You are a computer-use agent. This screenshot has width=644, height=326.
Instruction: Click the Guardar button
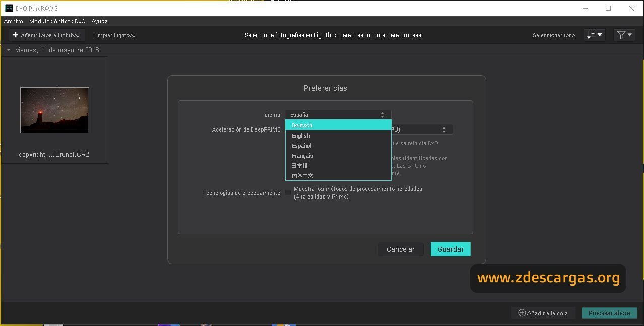coord(450,249)
